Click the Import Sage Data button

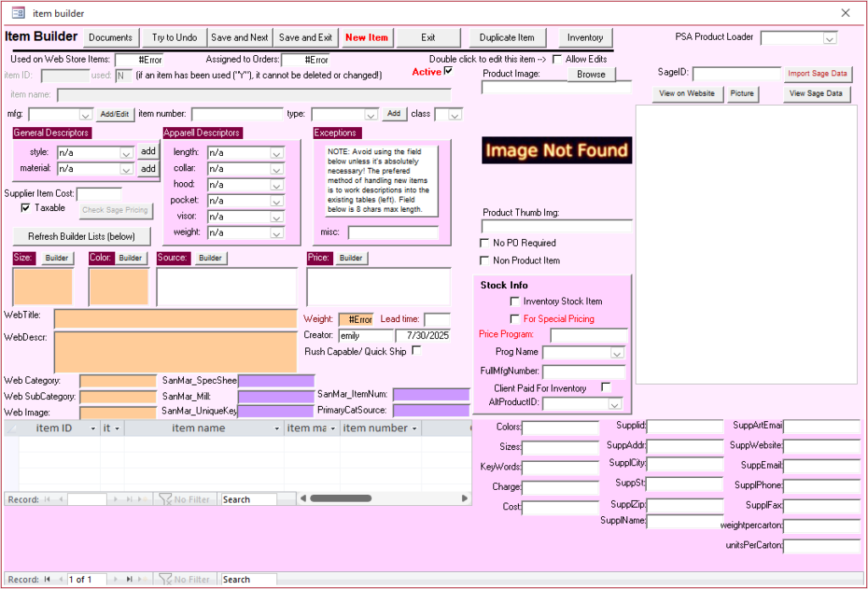click(817, 74)
